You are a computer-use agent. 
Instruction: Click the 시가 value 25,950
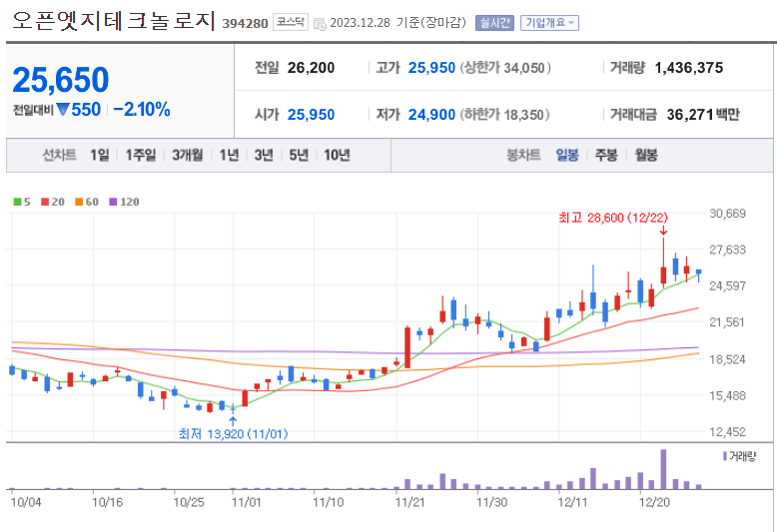(x=311, y=115)
